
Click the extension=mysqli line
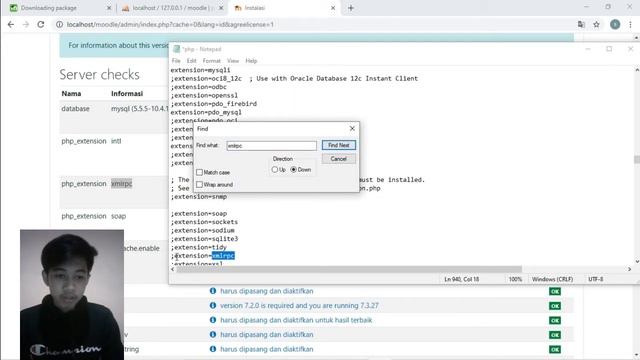[x=200, y=70]
